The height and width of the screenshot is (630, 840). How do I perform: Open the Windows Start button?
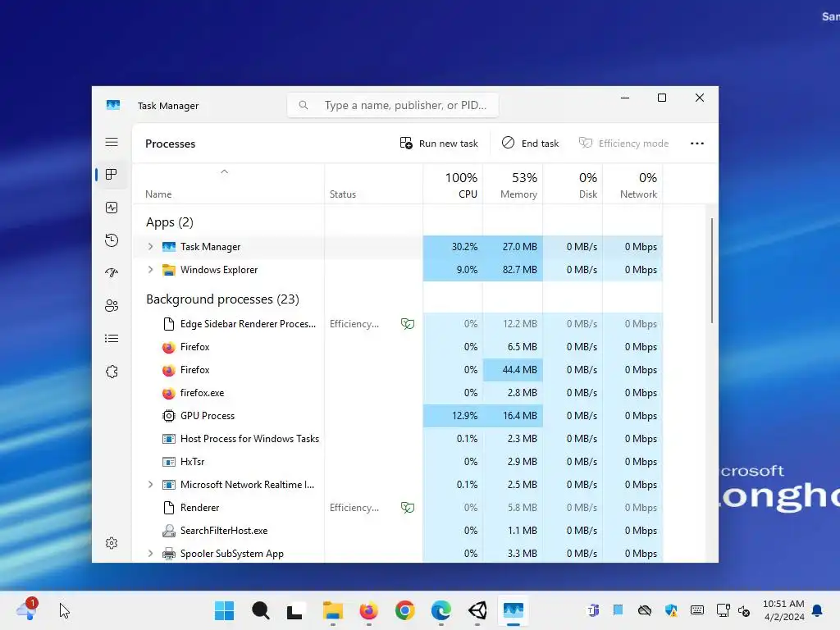tap(225, 610)
